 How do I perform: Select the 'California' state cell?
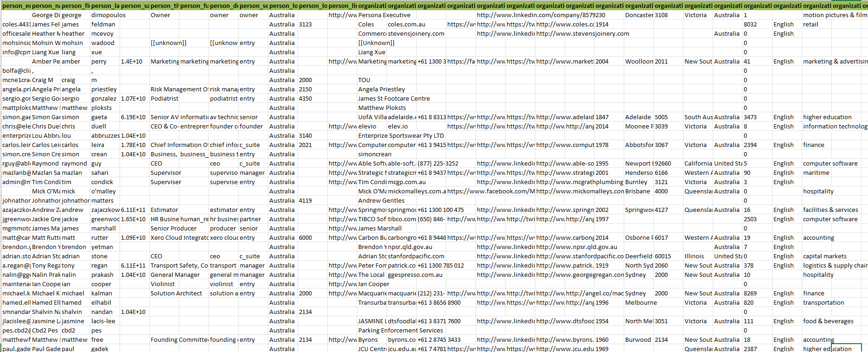tap(697, 163)
